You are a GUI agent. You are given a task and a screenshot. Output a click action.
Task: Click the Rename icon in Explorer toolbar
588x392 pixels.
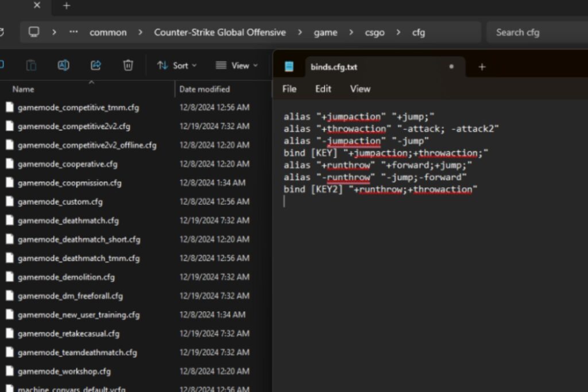pos(64,65)
